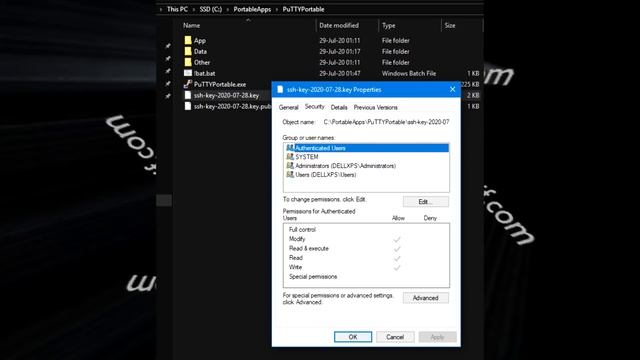Open the Details tab

click(x=339, y=107)
